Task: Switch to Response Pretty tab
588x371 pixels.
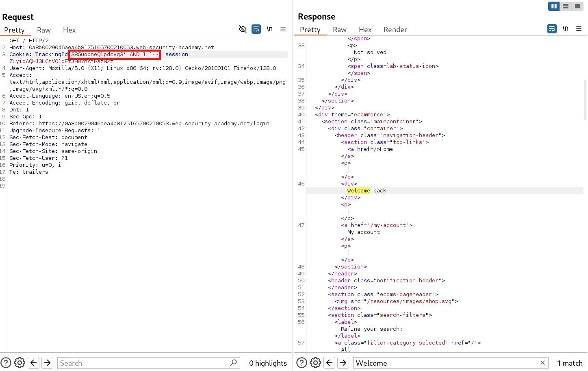Action: tap(310, 30)
